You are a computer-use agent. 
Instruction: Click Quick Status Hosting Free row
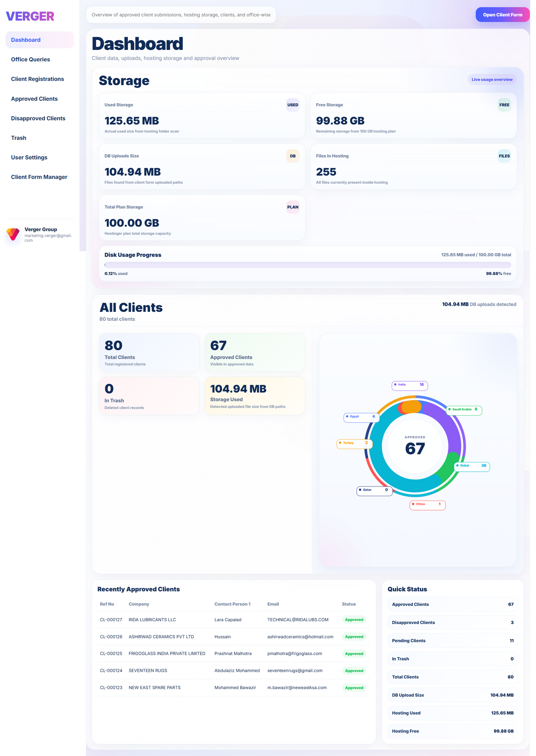click(452, 731)
